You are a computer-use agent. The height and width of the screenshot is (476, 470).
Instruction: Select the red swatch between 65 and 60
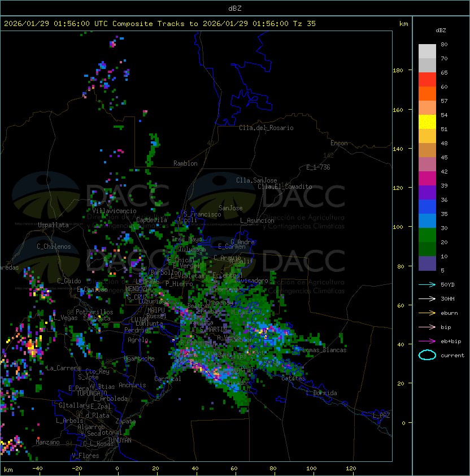(x=427, y=80)
